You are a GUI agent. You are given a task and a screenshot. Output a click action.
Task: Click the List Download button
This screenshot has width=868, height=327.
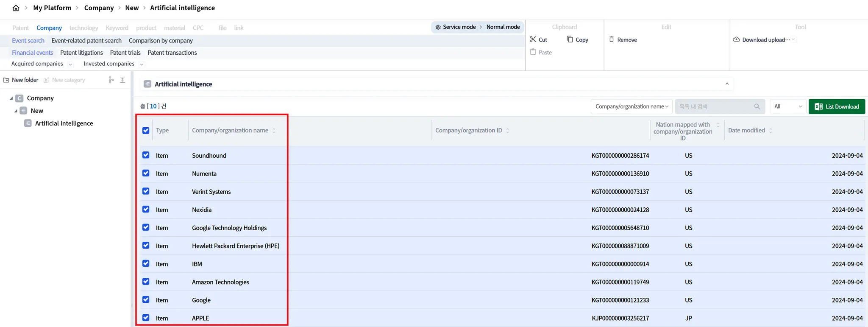(x=837, y=106)
